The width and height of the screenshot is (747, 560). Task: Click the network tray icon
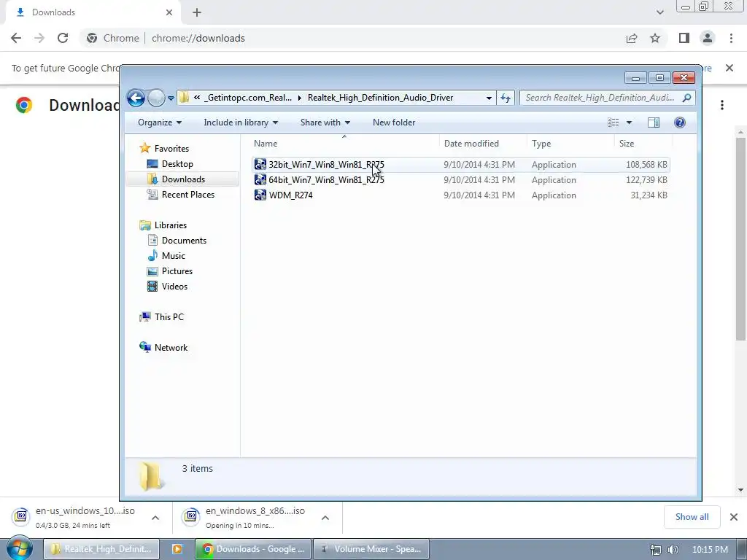tap(656, 550)
